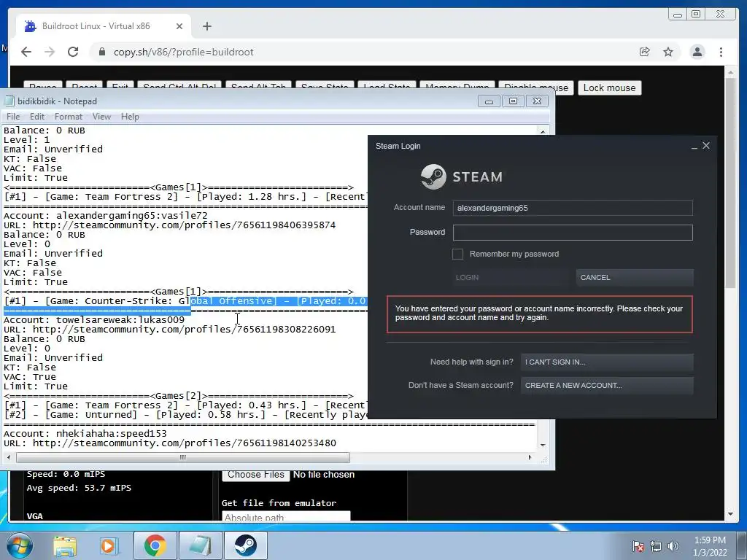Tick Remember my password checkbox
Viewport: 747px width, 560px height.
tap(458, 254)
